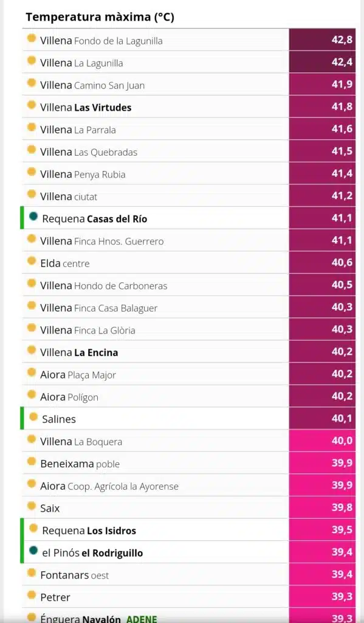This screenshot has width=364, height=623.
Task: Click the 41,1 value for Villena Finca Hnos. Guerrero
Action: pos(322,240)
